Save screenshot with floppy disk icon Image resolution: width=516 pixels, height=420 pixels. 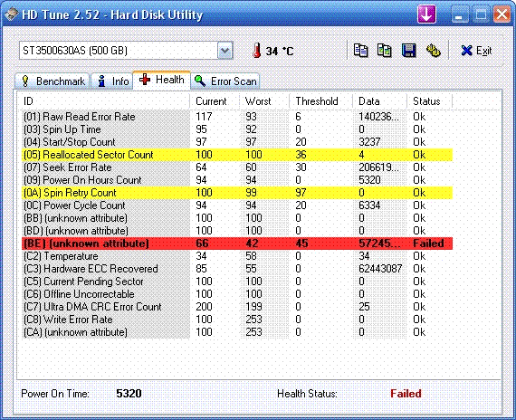click(x=408, y=51)
